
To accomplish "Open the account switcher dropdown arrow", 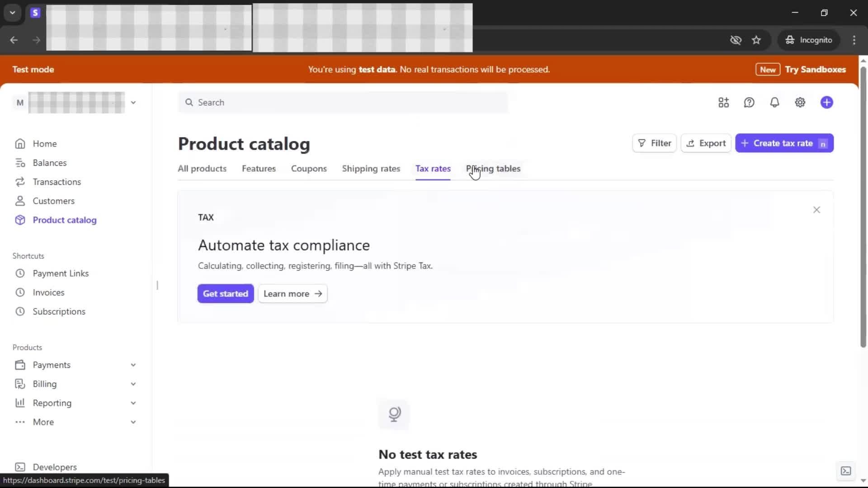I will click(133, 103).
